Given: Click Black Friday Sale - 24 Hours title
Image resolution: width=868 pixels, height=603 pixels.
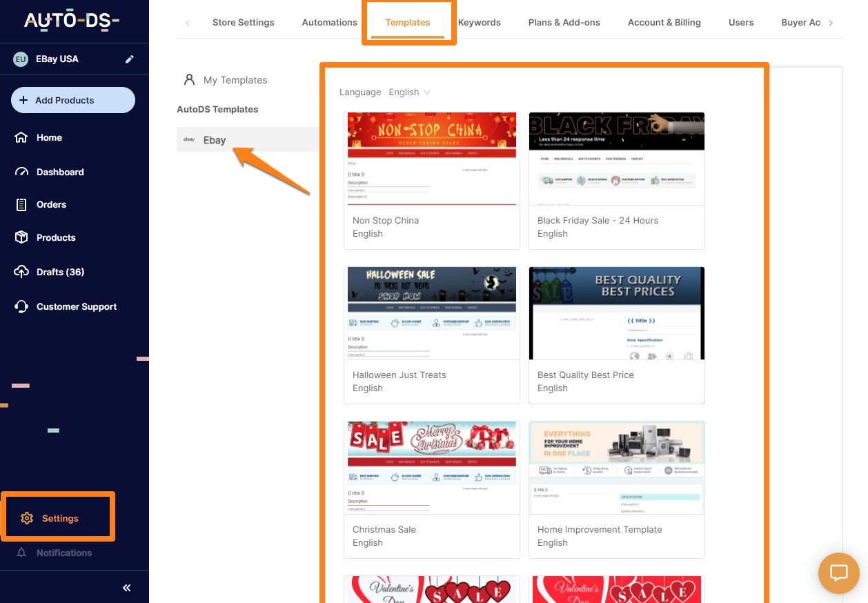Looking at the screenshot, I should [x=598, y=221].
